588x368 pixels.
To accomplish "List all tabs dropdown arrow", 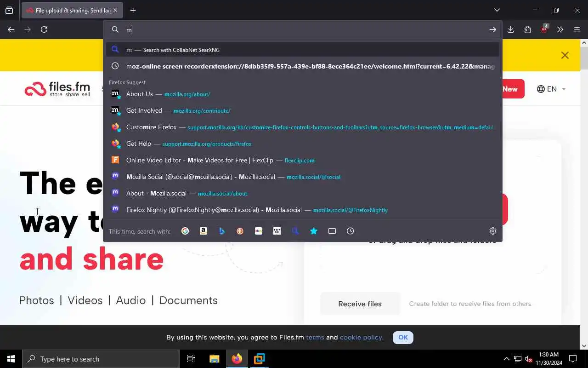I will pyautogui.click(x=497, y=10).
